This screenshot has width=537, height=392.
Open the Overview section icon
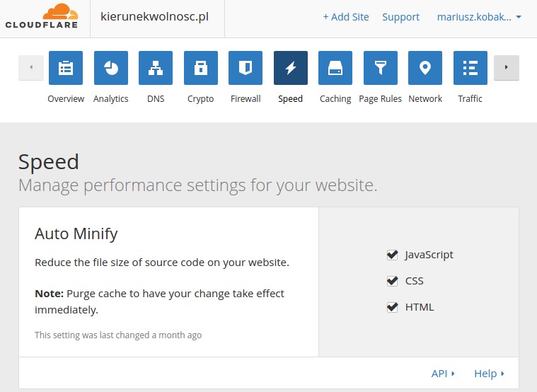click(x=66, y=68)
